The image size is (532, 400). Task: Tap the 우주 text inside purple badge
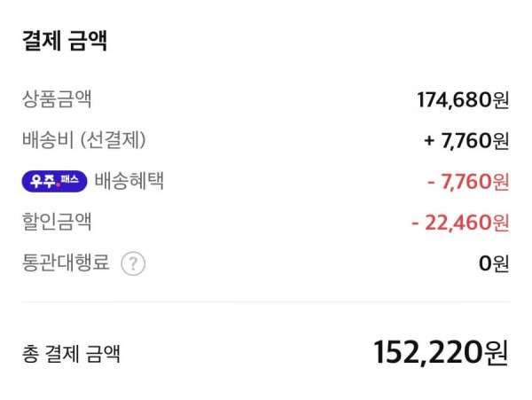click(43, 181)
